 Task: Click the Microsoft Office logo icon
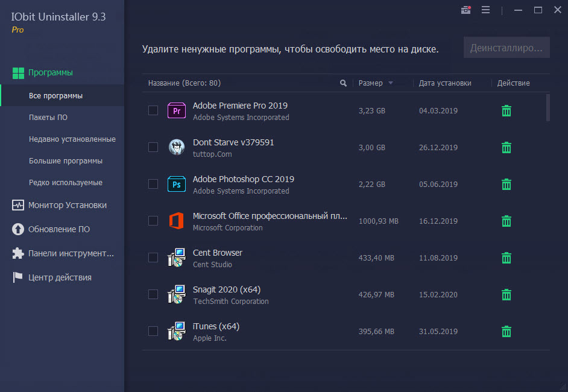coord(177,221)
